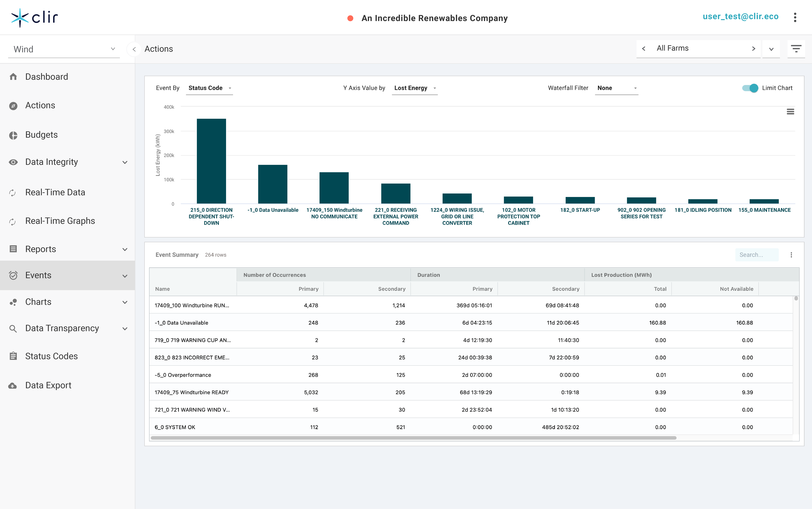Image resolution: width=812 pixels, height=509 pixels.
Task: Click the Events alarm icon
Action: click(x=13, y=275)
